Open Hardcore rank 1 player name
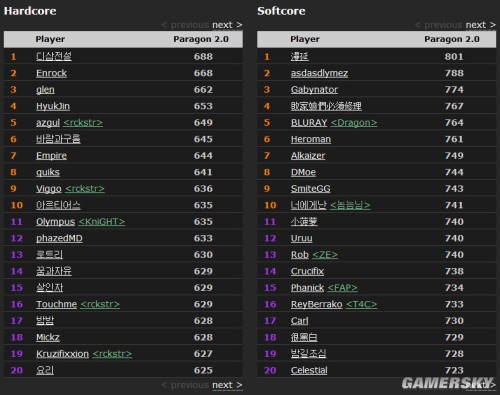This screenshot has height=395, width=500. (54, 56)
